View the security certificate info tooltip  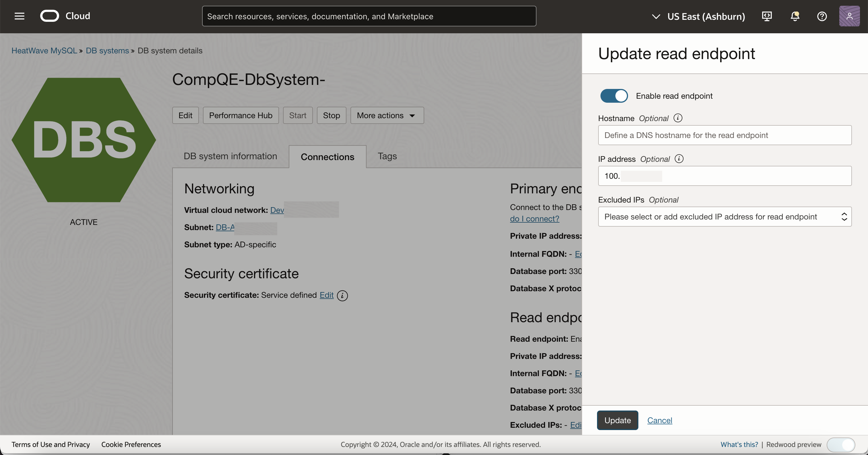point(342,296)
